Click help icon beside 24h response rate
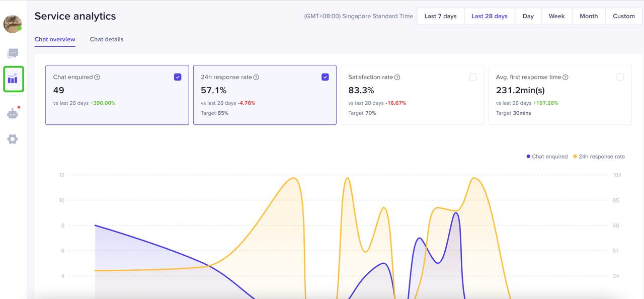This screenshot has height=299, width=644. point(256,78)
